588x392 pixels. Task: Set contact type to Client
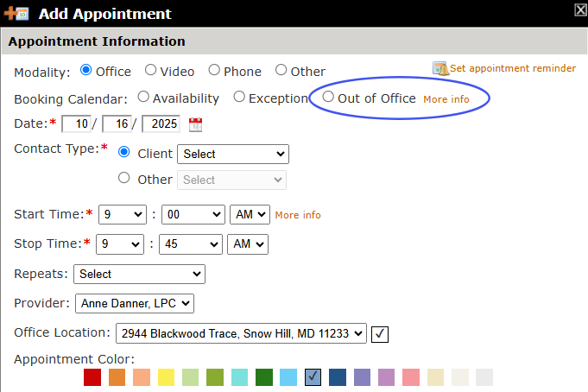click(124, 152)
